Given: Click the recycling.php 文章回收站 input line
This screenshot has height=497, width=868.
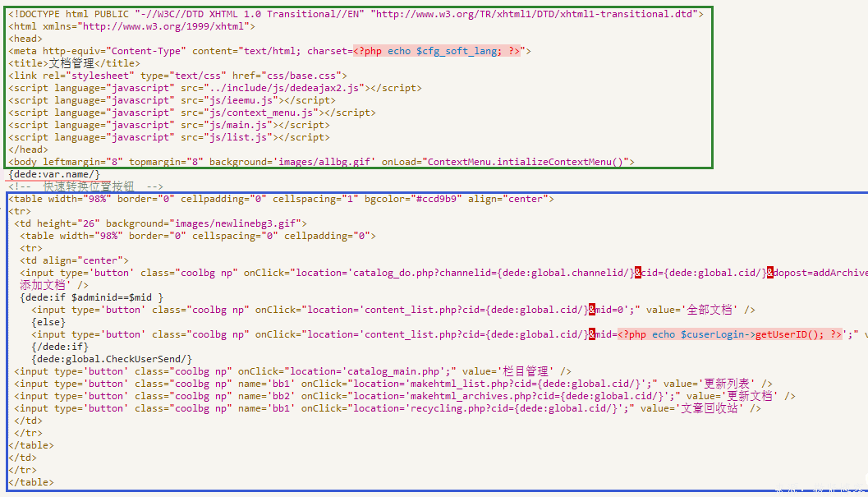Looking at the screenshot, I should (x=388, y=408).
